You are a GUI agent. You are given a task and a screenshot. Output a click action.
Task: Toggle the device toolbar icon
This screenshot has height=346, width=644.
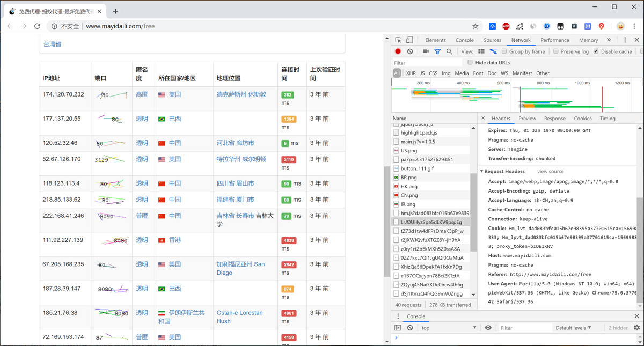point(409,40)
